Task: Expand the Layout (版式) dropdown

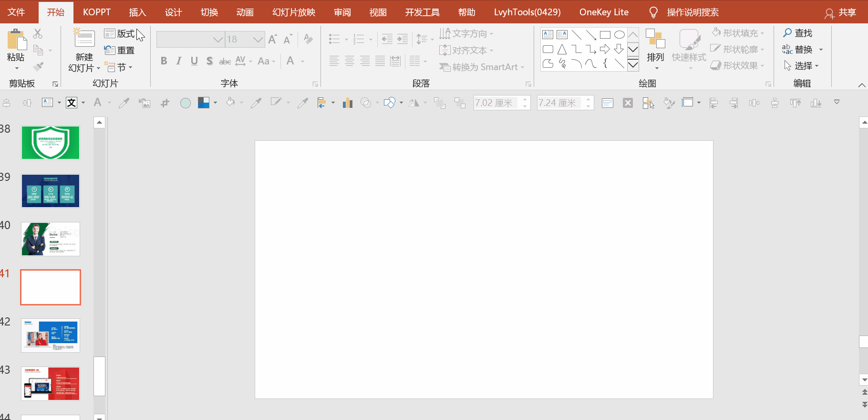Action: point(120,34)
